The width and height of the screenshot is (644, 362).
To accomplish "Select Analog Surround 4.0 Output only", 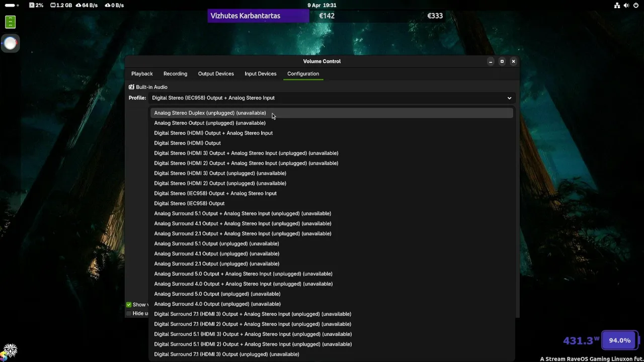I will 332,304.
